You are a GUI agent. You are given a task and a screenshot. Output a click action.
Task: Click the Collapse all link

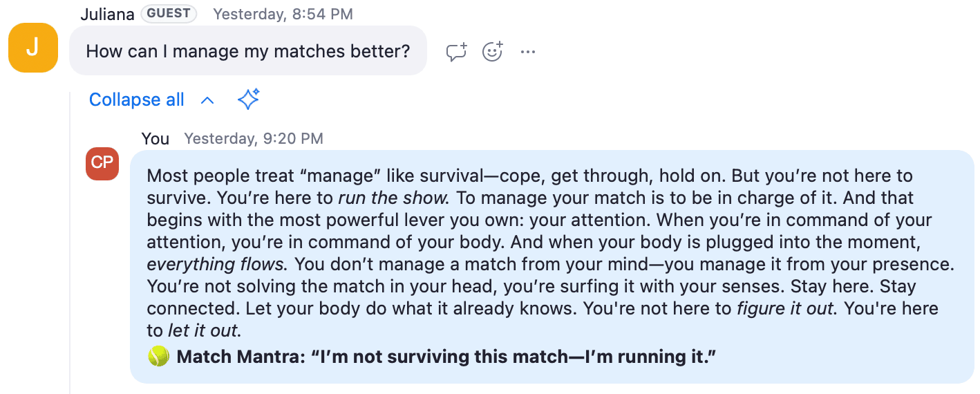click(x=137, y=100)
